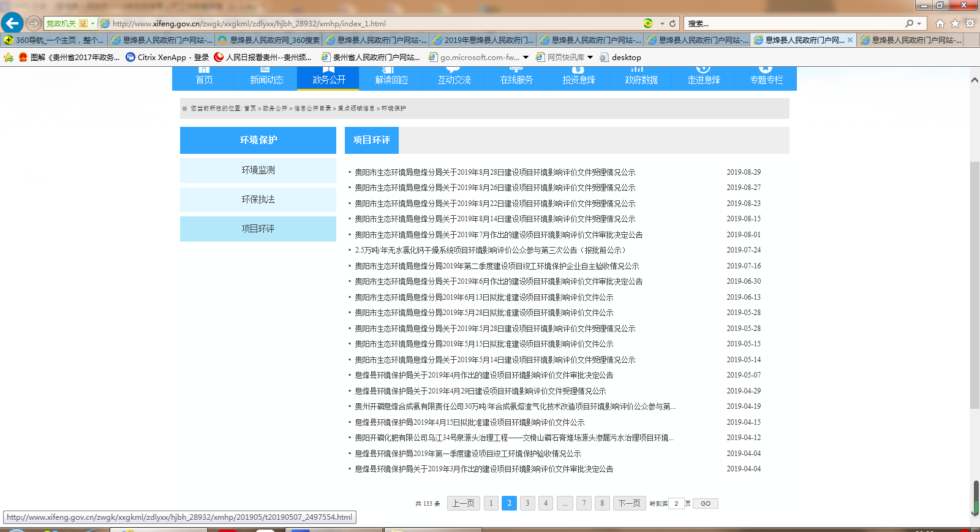Open browser settings gear icon
Screen dimensions: 980x532
[x=970, y=23]
